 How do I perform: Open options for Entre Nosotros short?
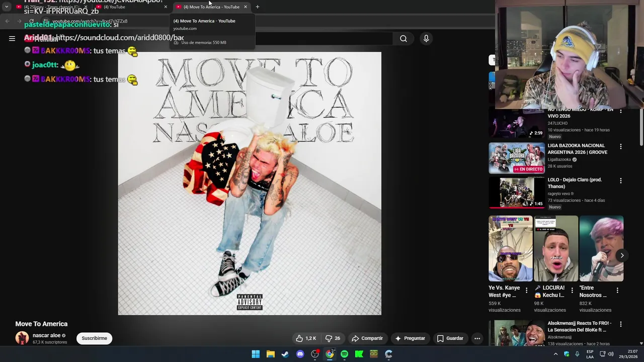(617, 290)
